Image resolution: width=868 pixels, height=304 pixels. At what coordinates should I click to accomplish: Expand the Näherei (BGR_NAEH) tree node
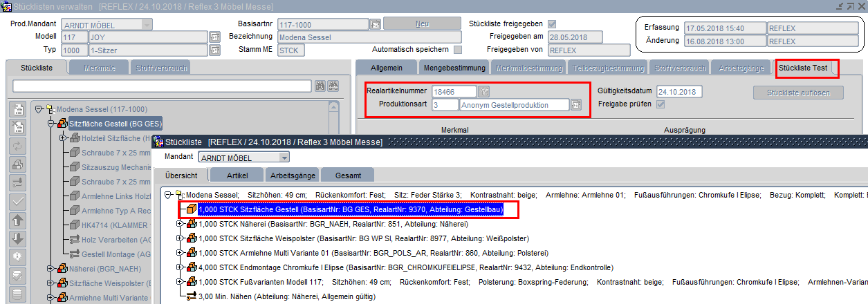click(50, 269)
